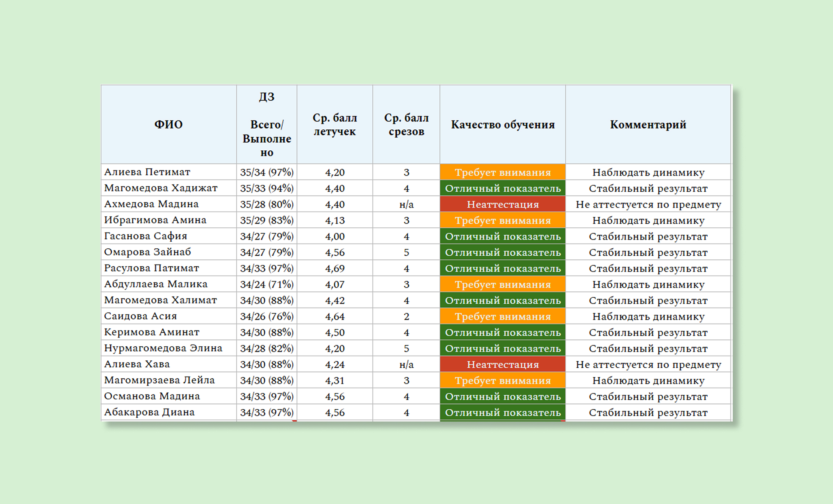Image resolution: width=833 pixels, height=504 pixels.
Task: Select the Ср. балл срезов header
Action: pyautogui.click(x=406, y=125)
